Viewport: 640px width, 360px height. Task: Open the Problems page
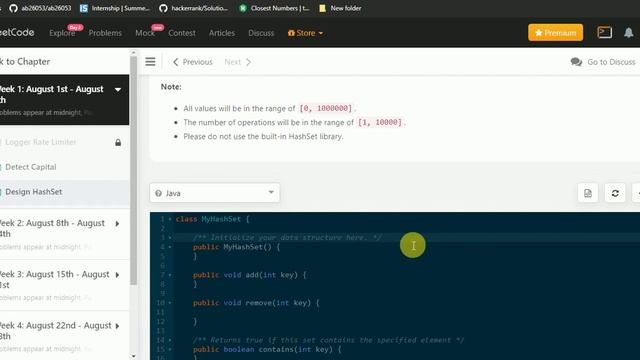[105, 33]
